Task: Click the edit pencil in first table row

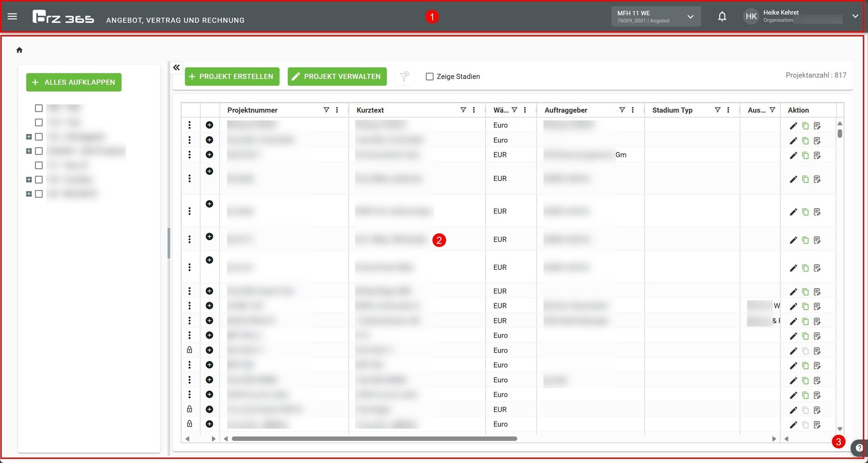Action: [x=793, y=126]
